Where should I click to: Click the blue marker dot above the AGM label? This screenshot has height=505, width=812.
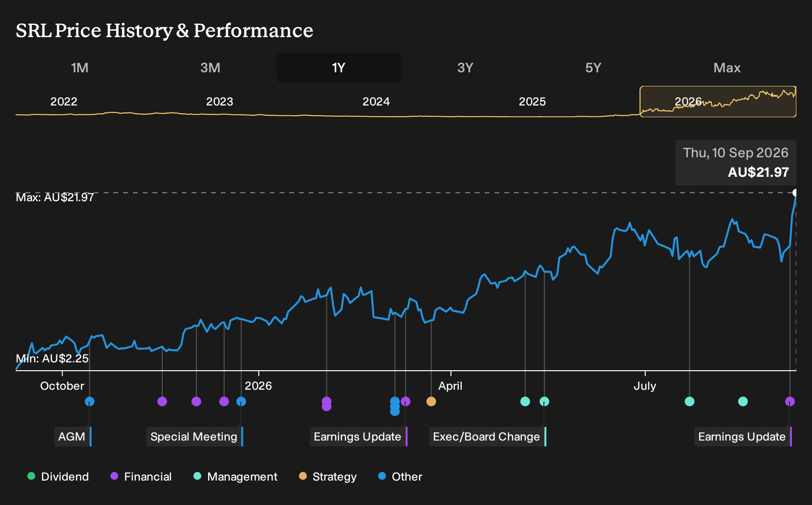(89, 401)
